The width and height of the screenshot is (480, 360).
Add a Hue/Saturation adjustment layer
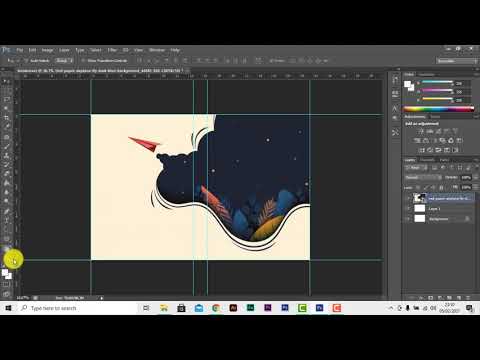pos(417,141)
